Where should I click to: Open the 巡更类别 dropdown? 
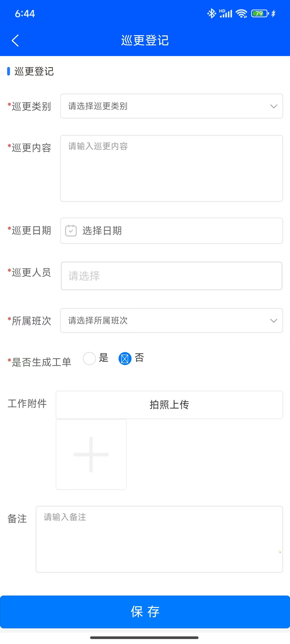[x=171, y=106]
